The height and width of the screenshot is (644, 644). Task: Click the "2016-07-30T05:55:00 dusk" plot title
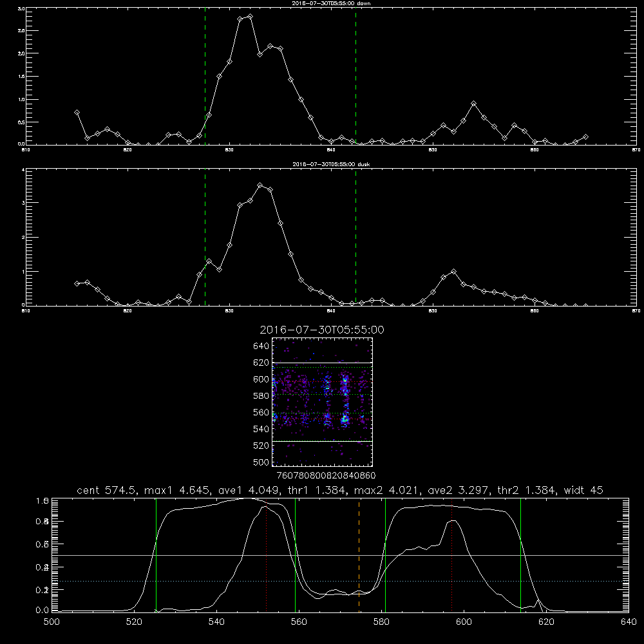click(331, 164)
